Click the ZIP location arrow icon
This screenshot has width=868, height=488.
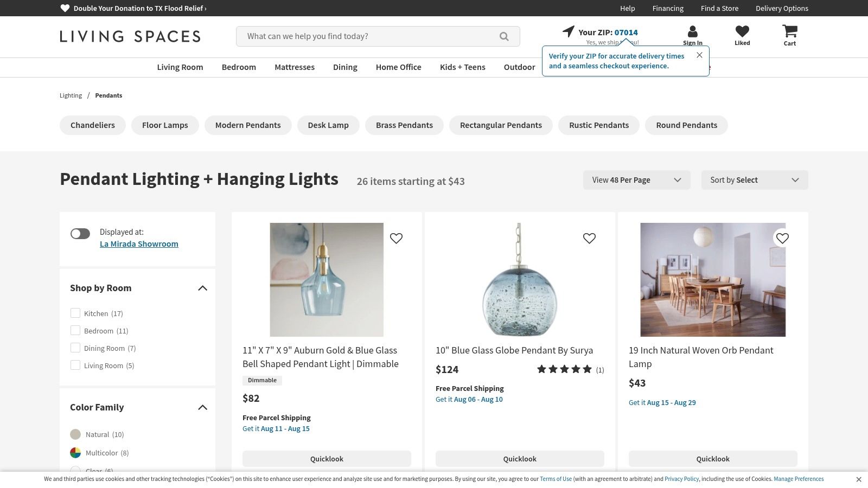(568, 31)
